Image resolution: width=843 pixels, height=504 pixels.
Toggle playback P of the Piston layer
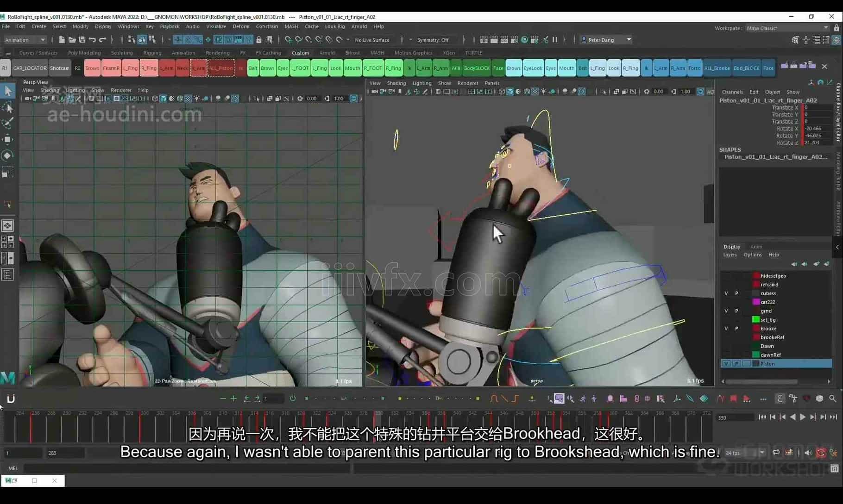[x=736, y=364]
